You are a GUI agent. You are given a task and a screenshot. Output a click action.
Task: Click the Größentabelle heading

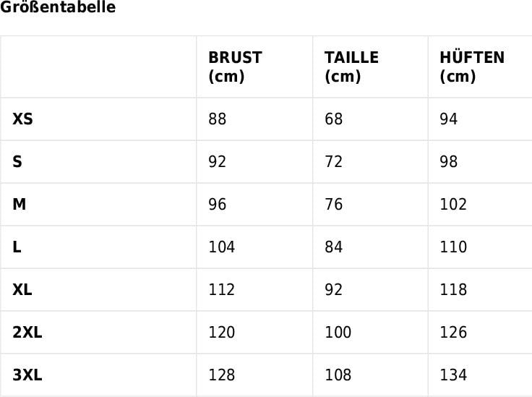pyautogui.click(x=58, y=8)
